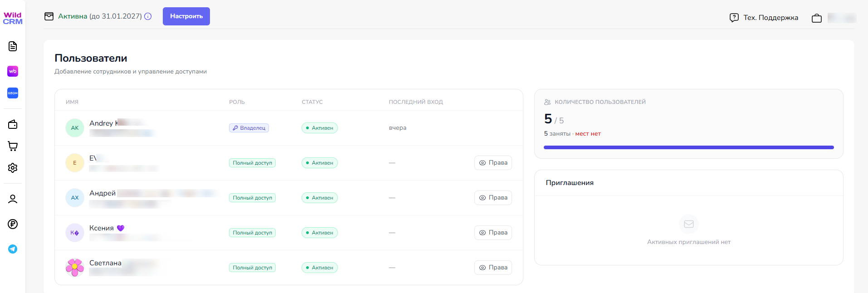868x293 pixels.
Task: Click the info icon next to the subscription date
Action: [148, 16]
